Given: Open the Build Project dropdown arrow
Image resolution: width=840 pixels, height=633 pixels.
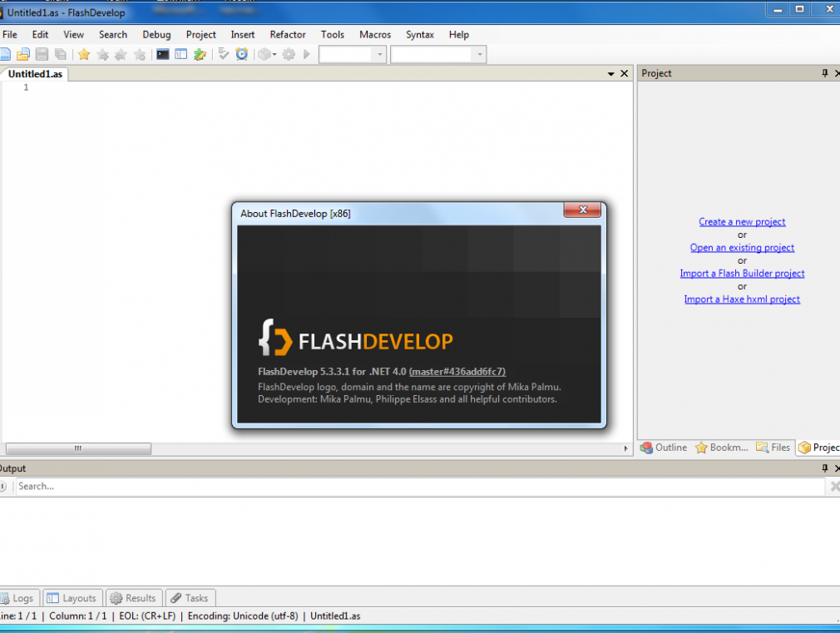Looking at the screenshot, I should tap(274, 54).
